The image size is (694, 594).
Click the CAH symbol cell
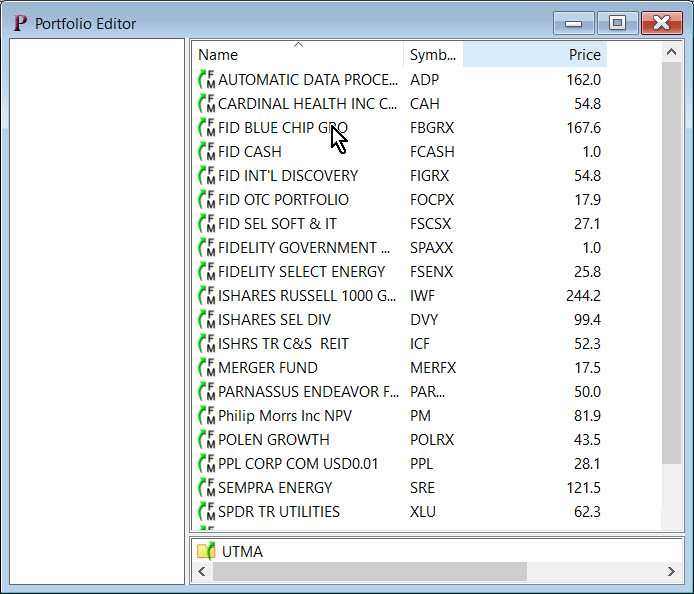pos(425,104)
